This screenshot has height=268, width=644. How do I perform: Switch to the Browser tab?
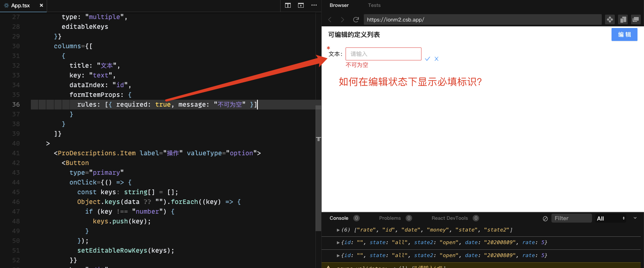click(x=339, y=5)
